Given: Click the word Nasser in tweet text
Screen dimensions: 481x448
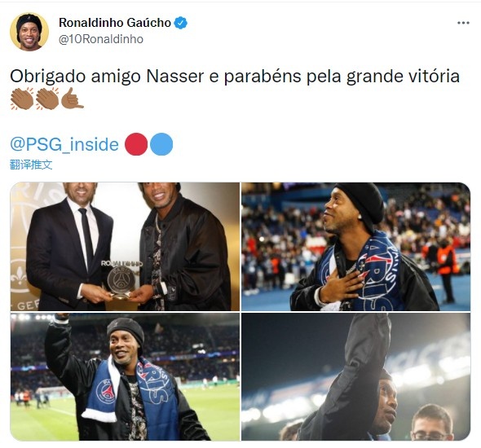Looking at the screenshot, I should pos(175,77).
